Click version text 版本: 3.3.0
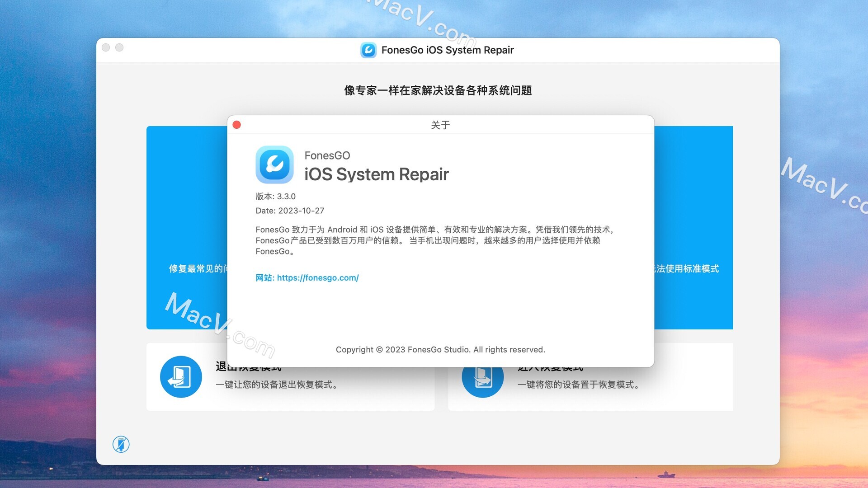Screen dimensions: 868x488 coord(275,197)
